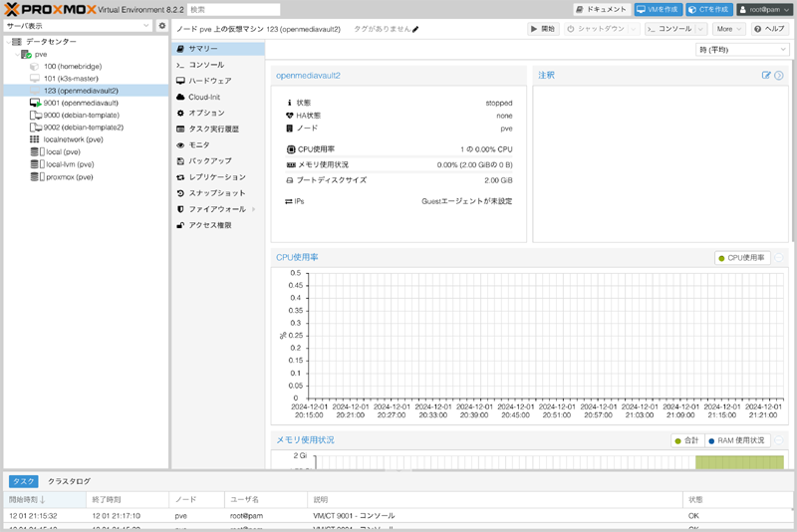The image size is (797, 532).
Task: Select ハードウェア (hardware) in the side menu
Action: [209, 81]
